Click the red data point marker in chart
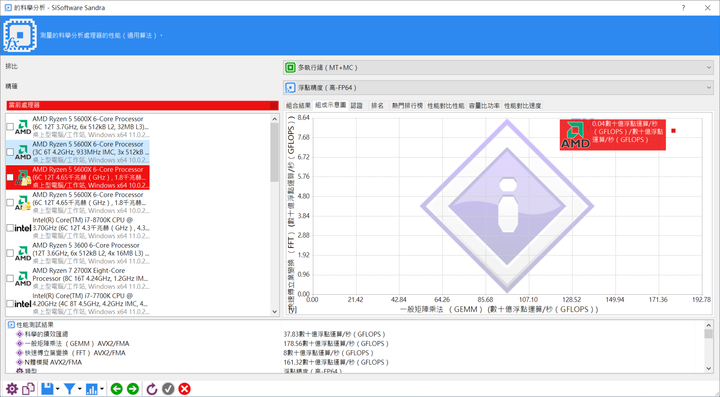Image resolution: width=720 pixels, height=397 pixels. tap(674, 131)
